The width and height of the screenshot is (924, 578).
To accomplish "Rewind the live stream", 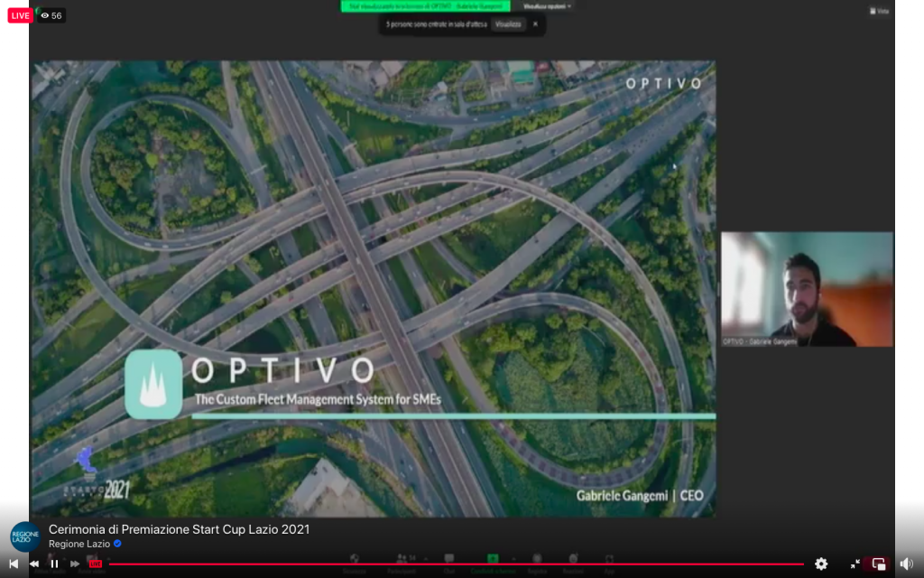I will [34, 564].
